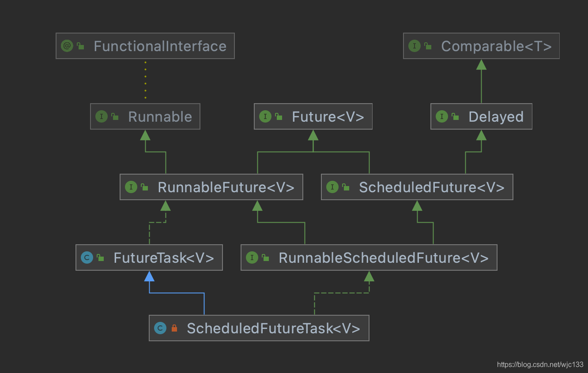Click the interface icon on ScheduledFuture<V>

coord(332,187)
